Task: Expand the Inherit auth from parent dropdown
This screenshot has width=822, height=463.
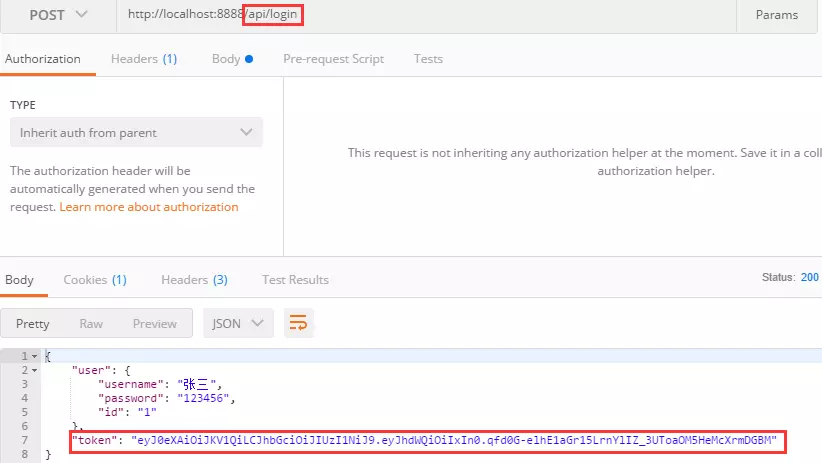Action: tap(136, 132)
